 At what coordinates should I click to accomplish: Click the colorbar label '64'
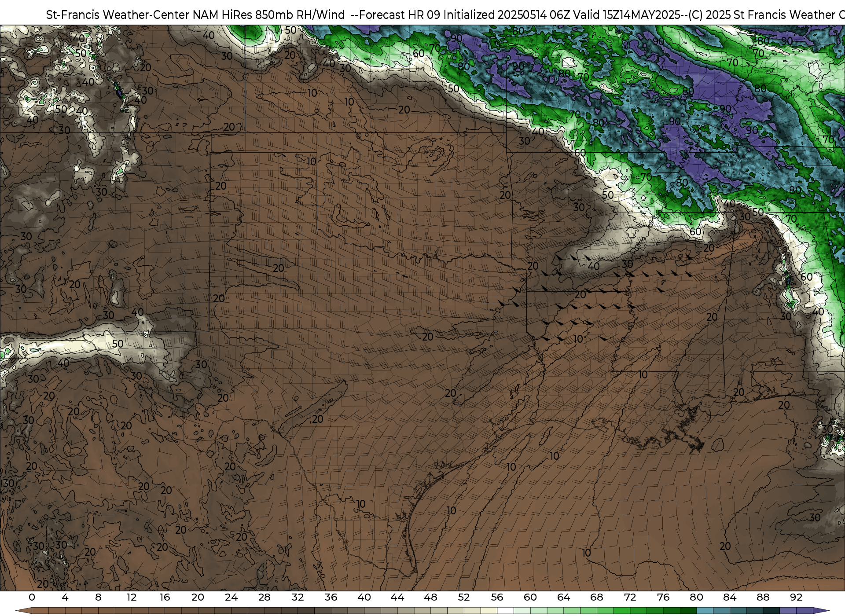pyautogui.click(x=563, y=597)
